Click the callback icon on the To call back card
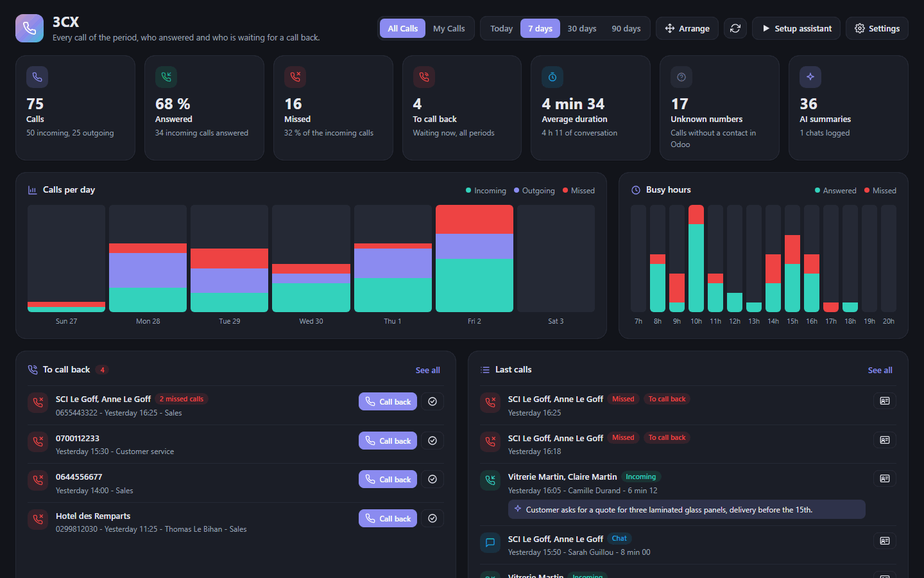 tap(424, 77)
